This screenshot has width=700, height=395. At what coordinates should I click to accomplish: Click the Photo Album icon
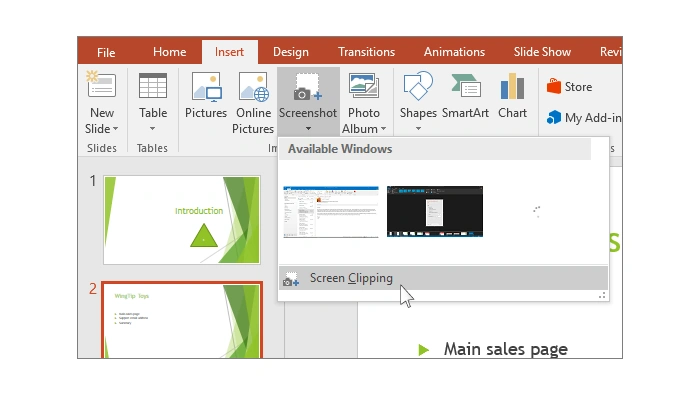[x=364, y=86]
